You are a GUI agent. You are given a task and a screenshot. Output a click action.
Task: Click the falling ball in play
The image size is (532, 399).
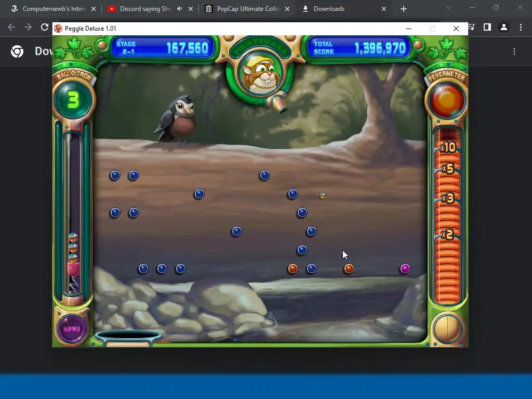click(322, 196)
